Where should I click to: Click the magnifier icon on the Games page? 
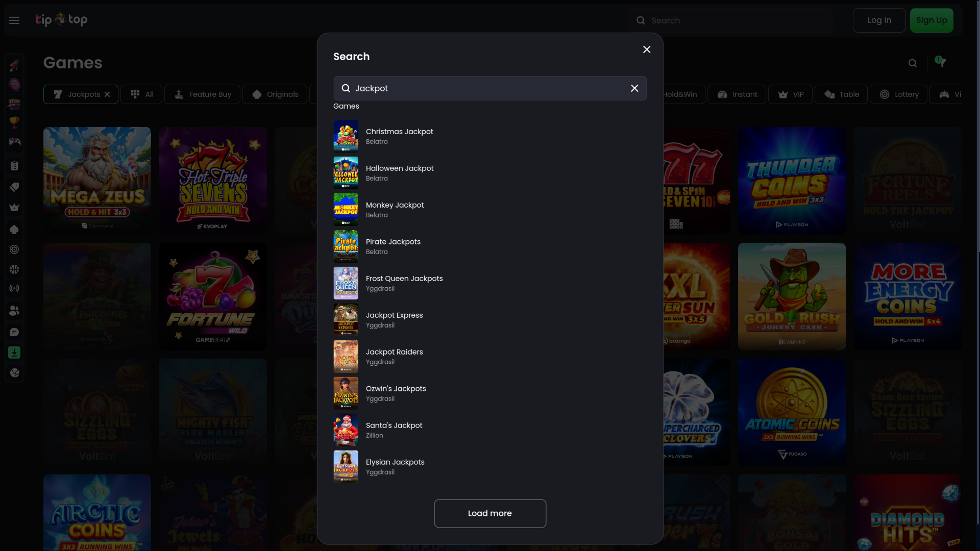click(x=913, y=63)
